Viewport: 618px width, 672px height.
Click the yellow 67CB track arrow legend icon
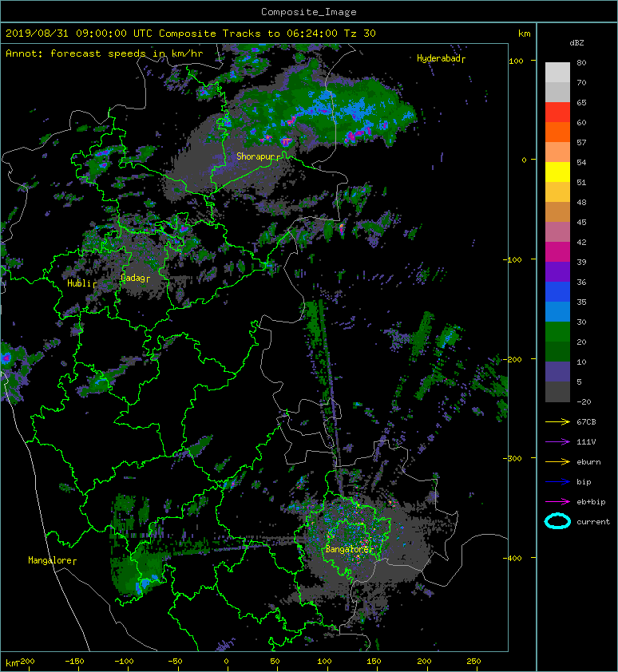557,422
